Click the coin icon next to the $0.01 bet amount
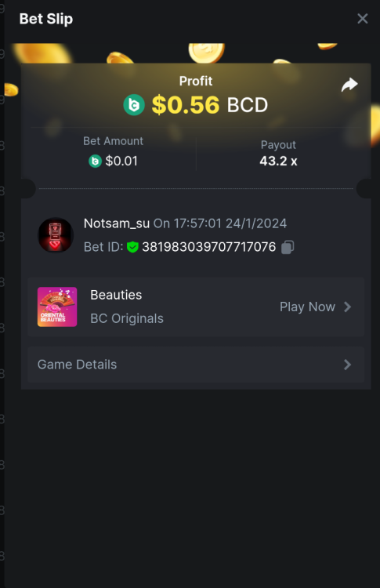This screenshot has width=380, height=588. [95, 162]
